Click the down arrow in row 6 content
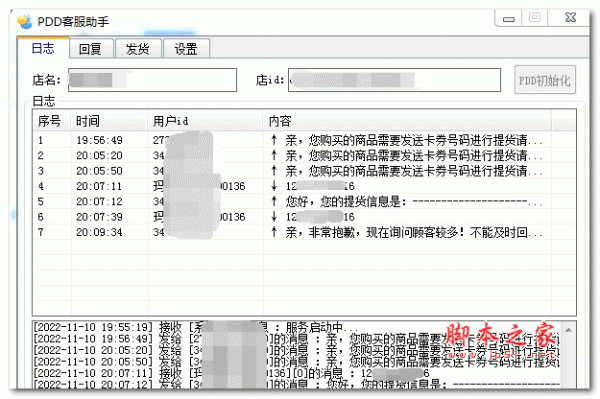This screenshot has width=600, height=399. [x=274, y=217]
